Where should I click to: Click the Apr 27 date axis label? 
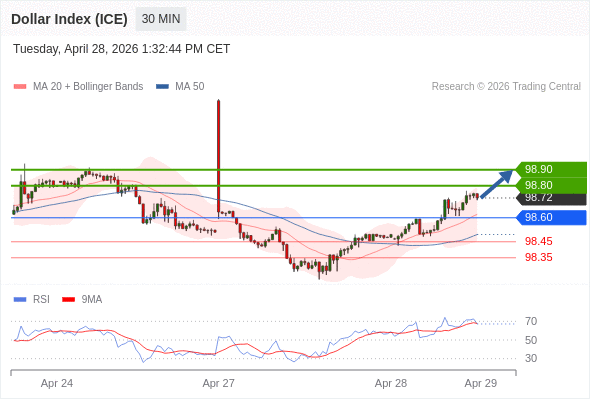[219, 383]
